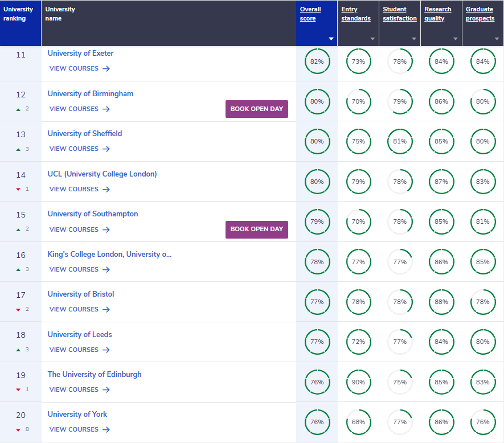Click the arrow next to Exeter's View Courses
Image resolution: width=504 pixels, height=443 pixels.
pyautogui.click(x=106, y=68)
